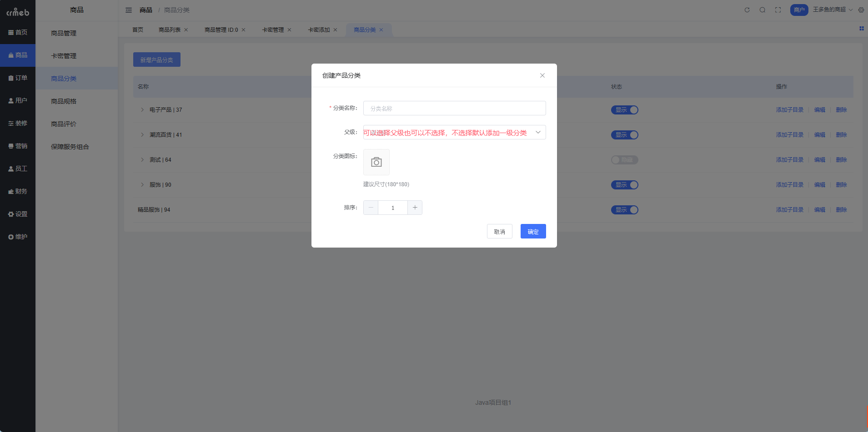This screenshot has height=432, width=868.
Task: Open the 父级 parent category dropdown
Action: (454, 132)
